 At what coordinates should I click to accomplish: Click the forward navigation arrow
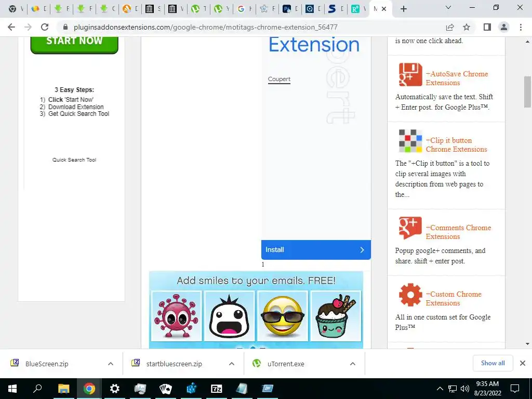click(x=28, y=27)
